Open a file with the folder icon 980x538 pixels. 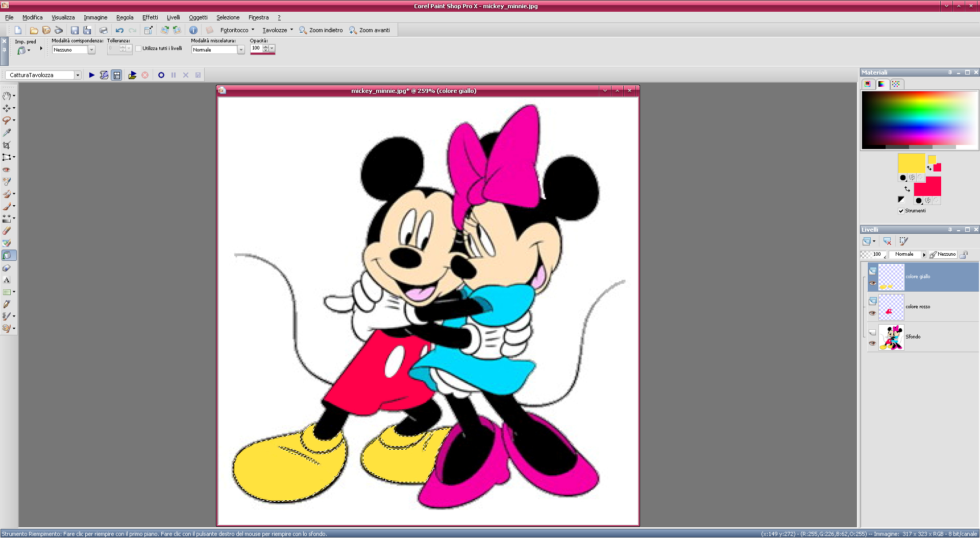coord(34,30)
